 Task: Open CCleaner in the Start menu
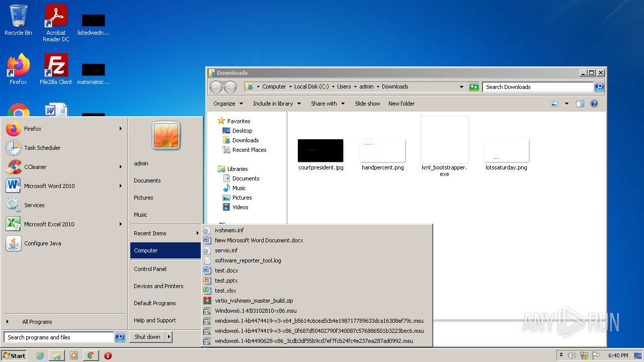coord(63,167)
